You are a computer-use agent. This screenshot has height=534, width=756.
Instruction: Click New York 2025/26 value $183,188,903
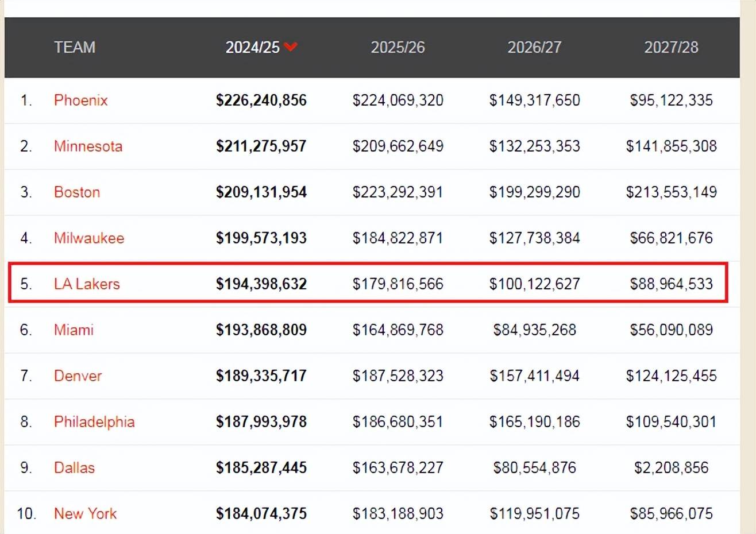398,514
